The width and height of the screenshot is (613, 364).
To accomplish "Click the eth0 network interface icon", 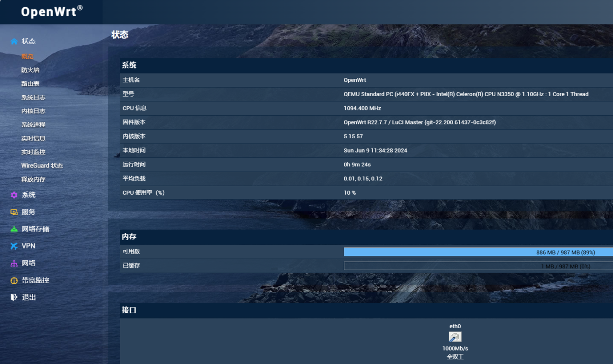I will tap(455, 337).
